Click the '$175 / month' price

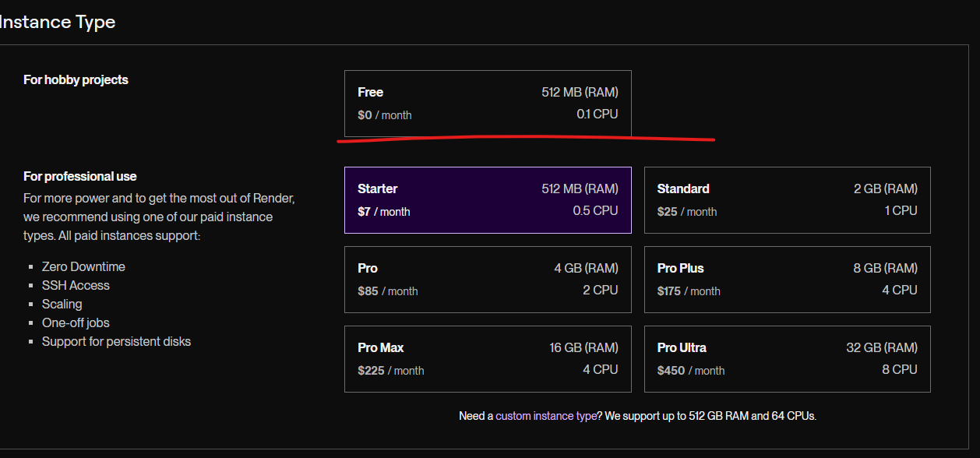(x=689, y=291)
